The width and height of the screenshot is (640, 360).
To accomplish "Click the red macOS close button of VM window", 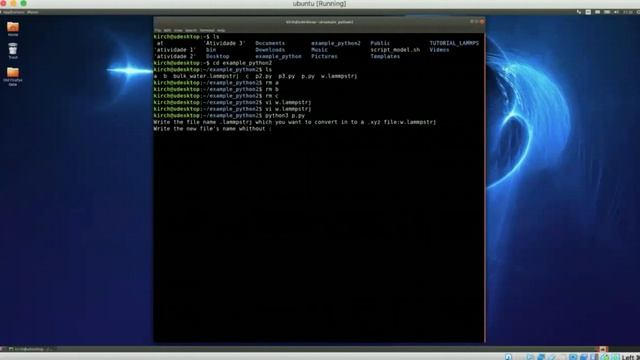I will pos(3,4).
